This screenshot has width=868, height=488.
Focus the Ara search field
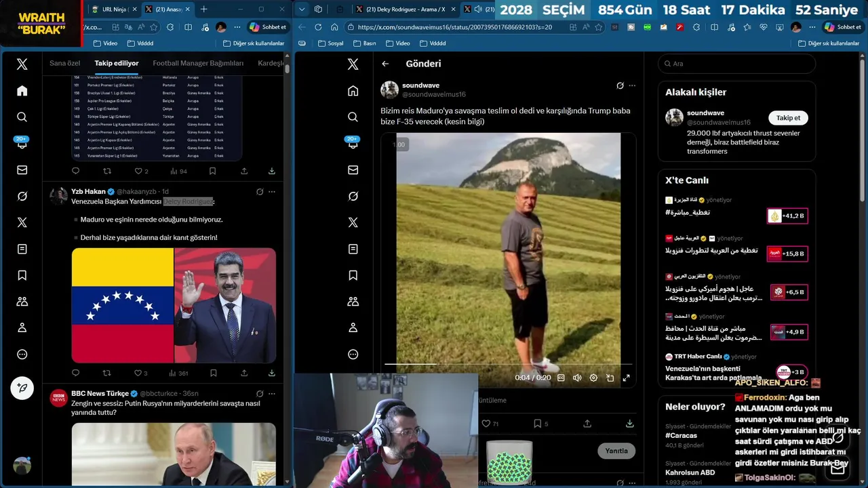[x=736, y=64]
